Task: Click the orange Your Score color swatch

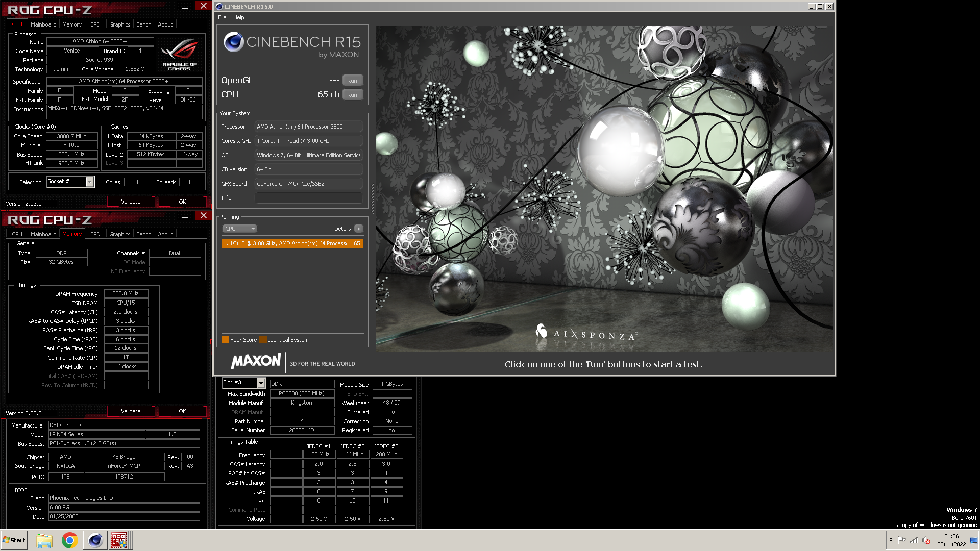Action: pyautogui.click(x=225, y=340)
